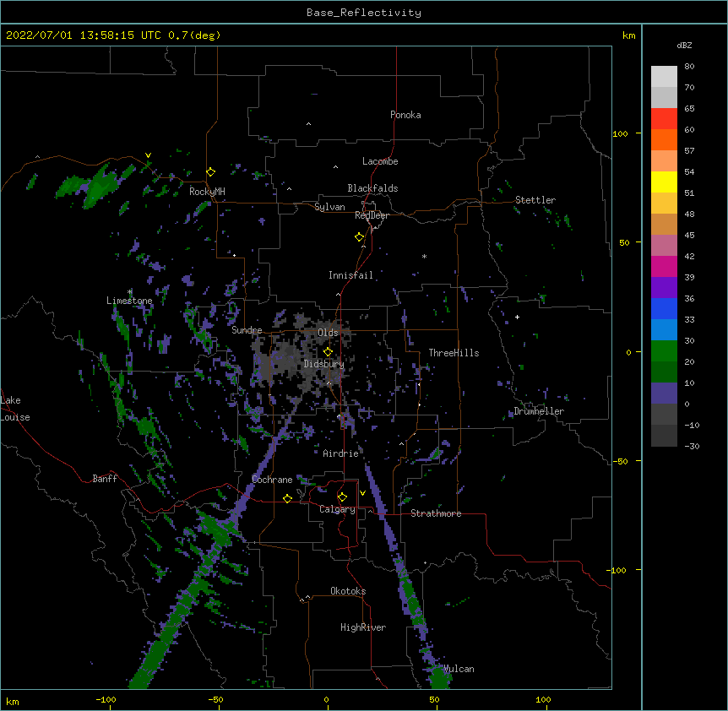Pick the indigo 0-10 dBZ legend swatch
The height and width of the screenshot is (711, 728).
[664, 393]
